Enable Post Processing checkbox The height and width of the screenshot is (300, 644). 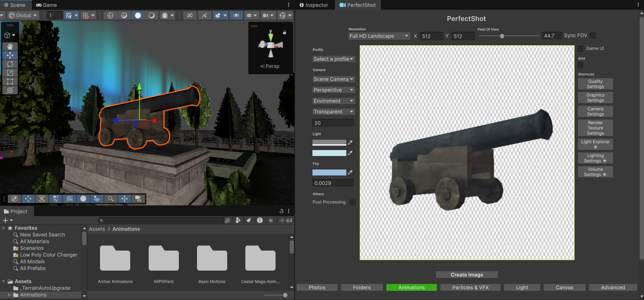pyautogui.click(x=352, y=202)
